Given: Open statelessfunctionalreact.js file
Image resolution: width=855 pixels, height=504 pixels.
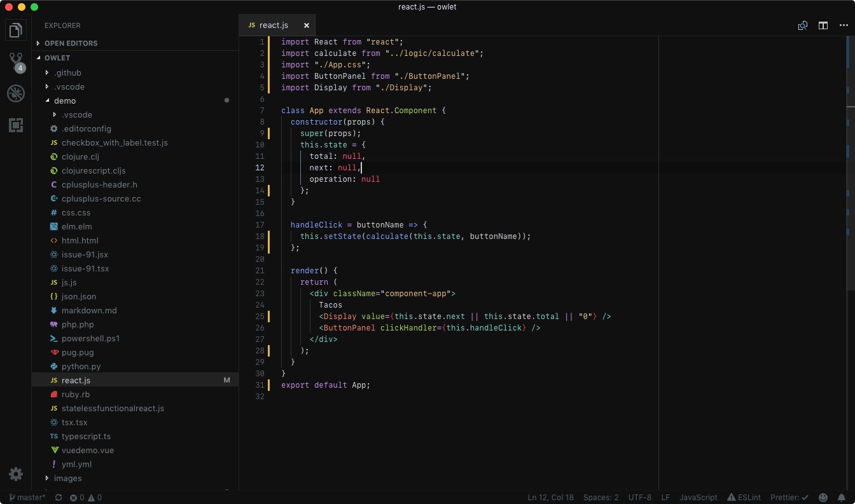Looking at the screenshot, I should pos(135,408).
